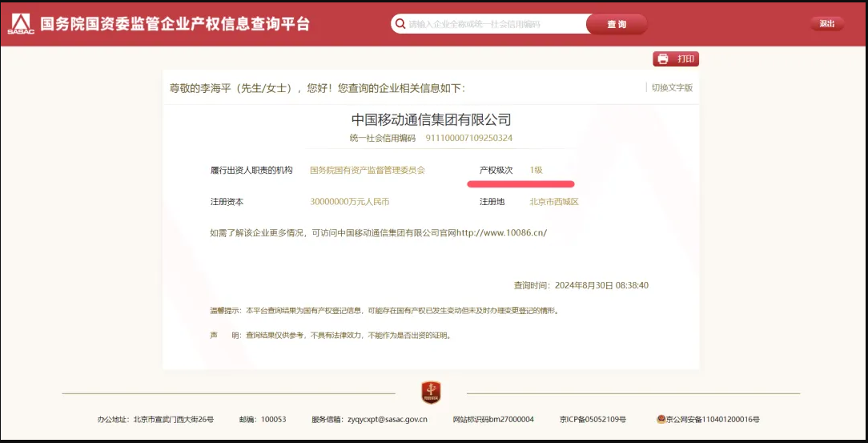Click the printer icon on print button

(x=663, y=58)
